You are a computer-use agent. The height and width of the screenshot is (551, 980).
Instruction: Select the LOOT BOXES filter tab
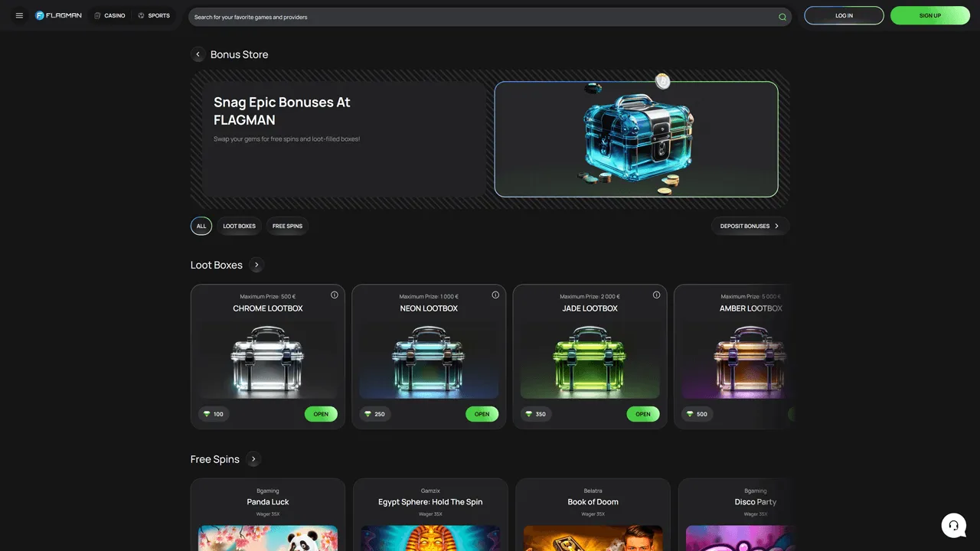tap(240, 226)
